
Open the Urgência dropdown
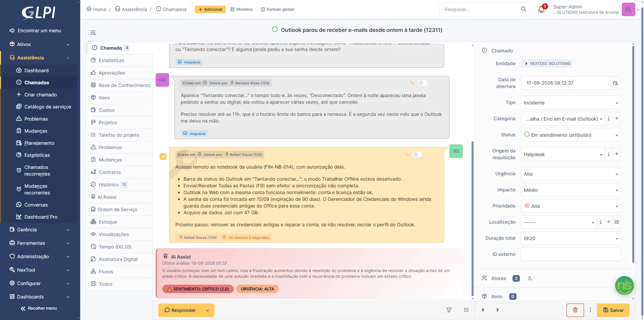(x=571, y=174)
